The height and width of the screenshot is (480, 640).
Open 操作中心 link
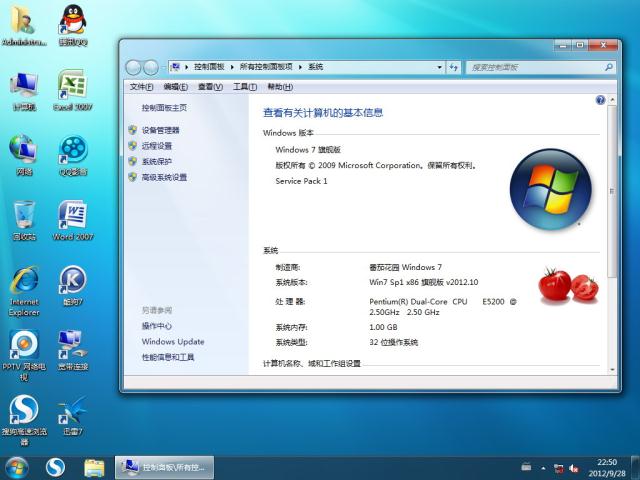pos(157,326)
